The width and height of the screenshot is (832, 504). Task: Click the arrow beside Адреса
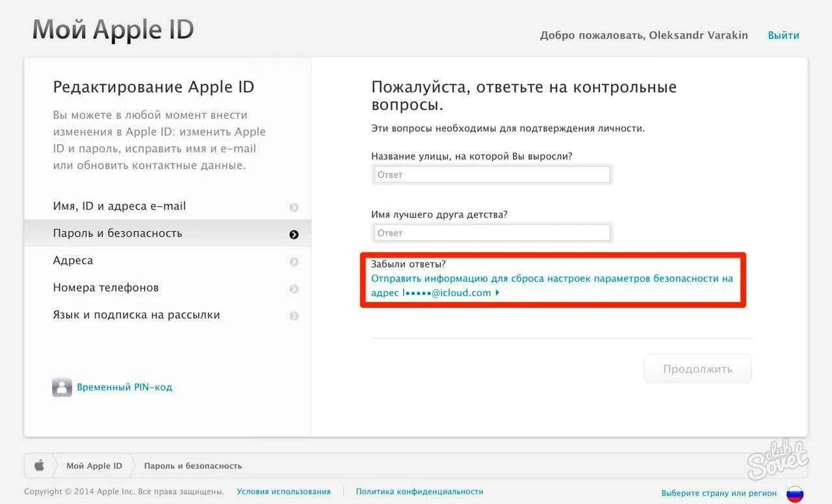coord(294,262)
